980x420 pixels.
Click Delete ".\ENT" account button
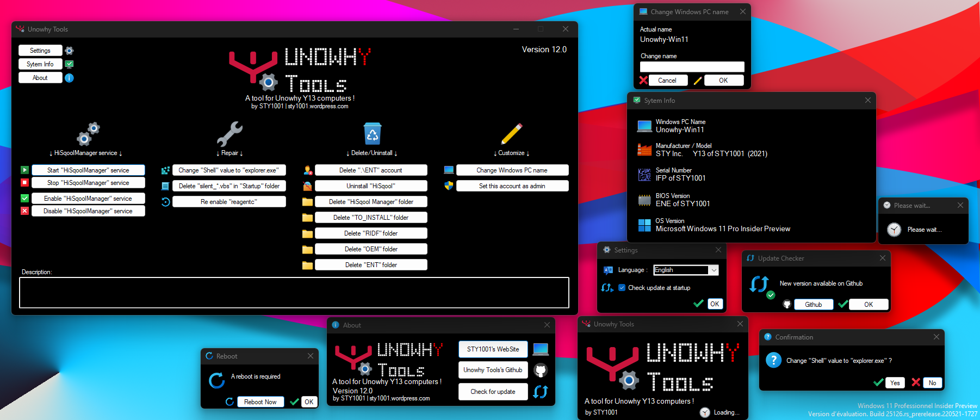click(x=371, y=170)
